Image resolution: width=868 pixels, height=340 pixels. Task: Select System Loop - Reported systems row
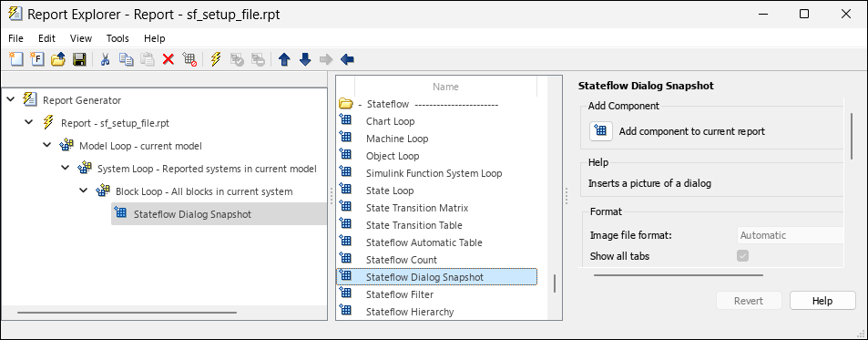tap(207, 169)
